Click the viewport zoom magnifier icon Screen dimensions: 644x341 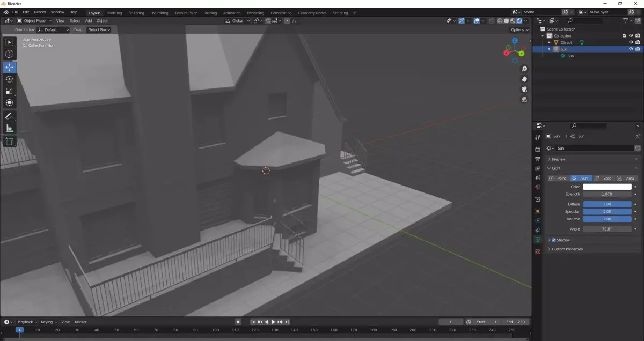524,69
